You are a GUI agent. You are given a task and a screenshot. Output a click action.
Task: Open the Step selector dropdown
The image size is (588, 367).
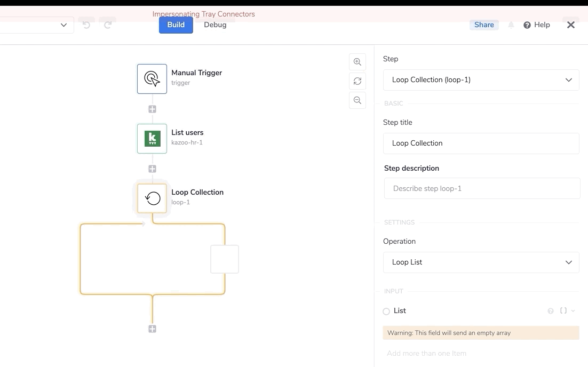[481, 80]
